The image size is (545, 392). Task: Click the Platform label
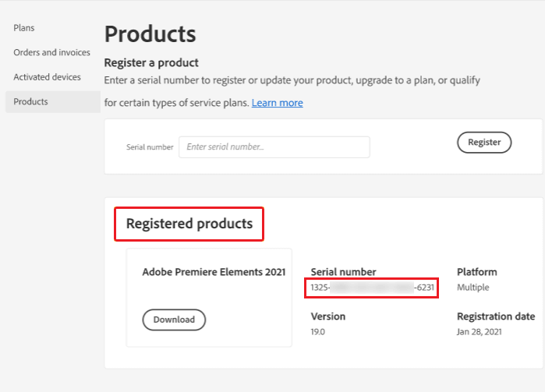coord(476,272)
